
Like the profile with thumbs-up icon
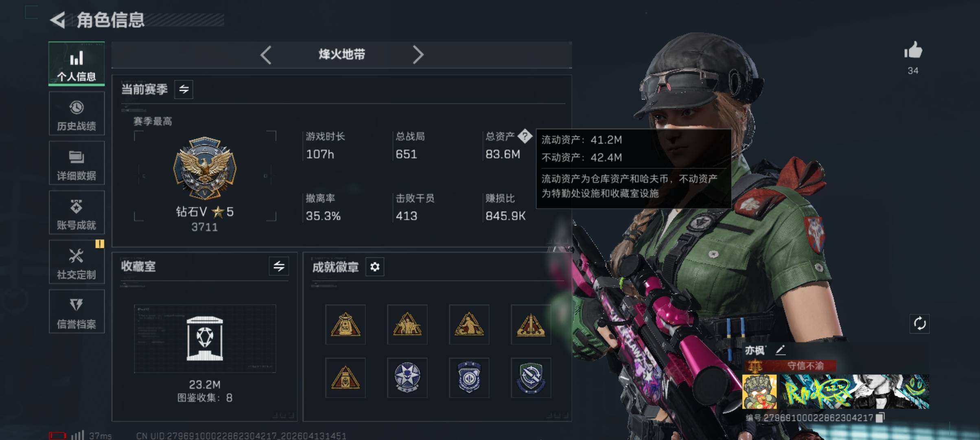click(913, 51)
